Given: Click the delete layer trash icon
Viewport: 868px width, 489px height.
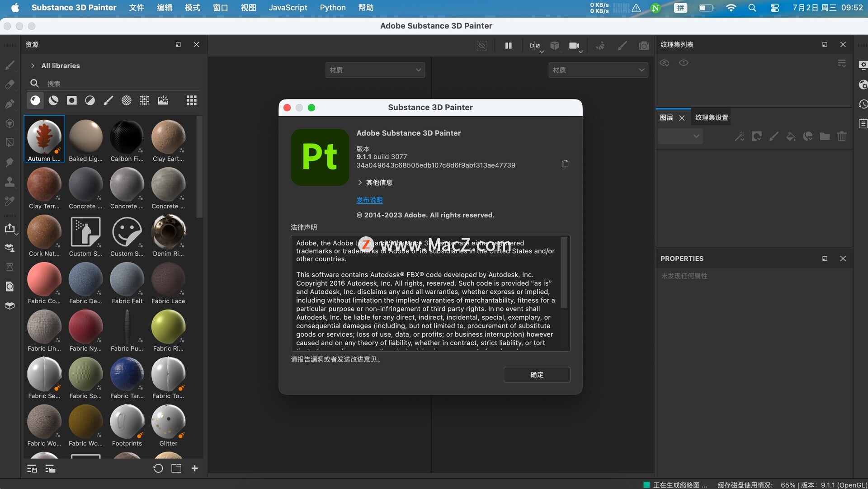Looking at the screenshot, I should 842,136.
